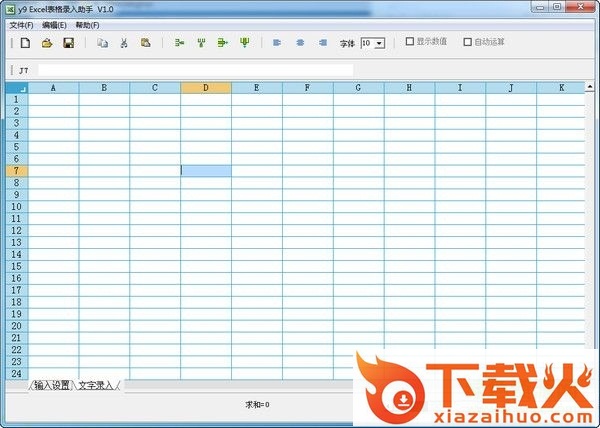Select row header 12
Screen dimensions: 600x428
click(x=16, y=230)
